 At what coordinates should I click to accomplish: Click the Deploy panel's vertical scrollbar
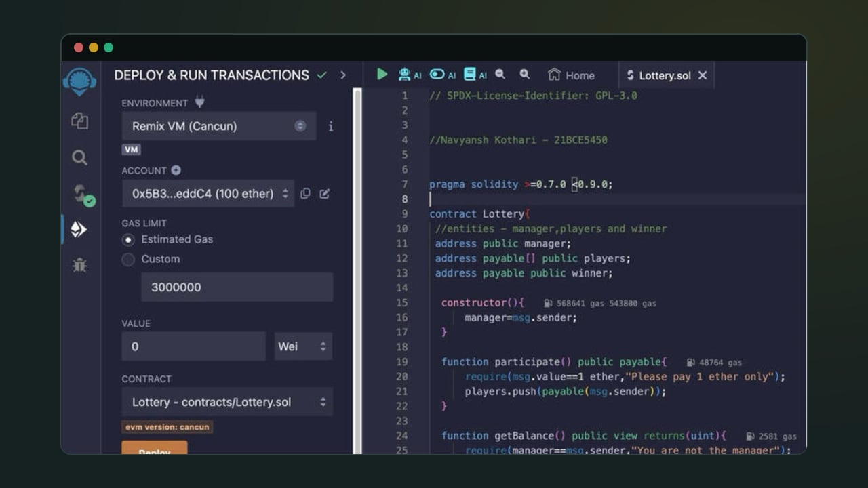357,271
